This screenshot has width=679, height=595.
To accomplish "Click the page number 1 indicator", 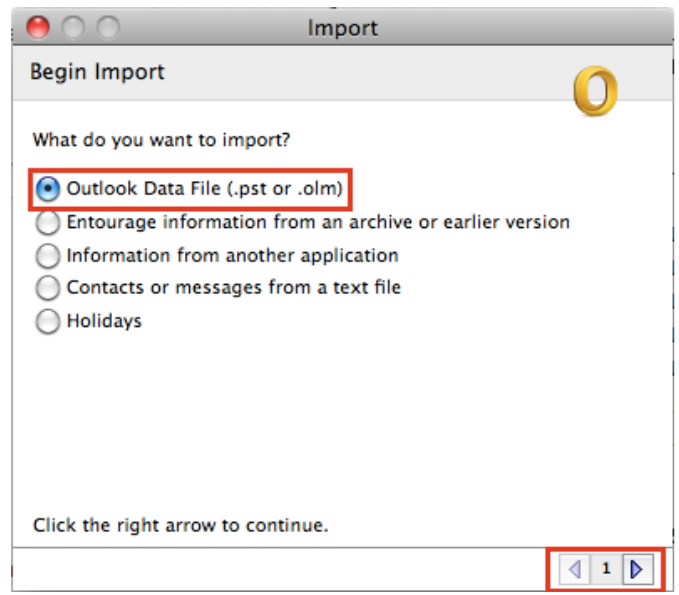I will coord(606,570).
